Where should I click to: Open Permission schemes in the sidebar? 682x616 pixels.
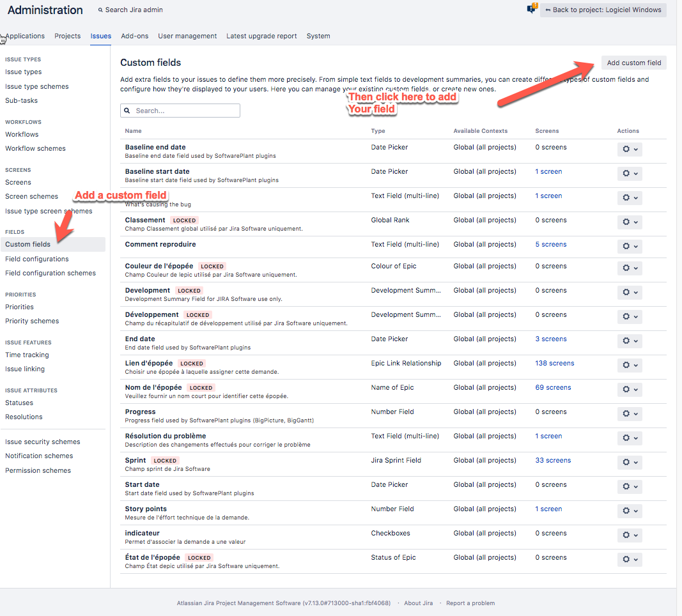point(38,470)
